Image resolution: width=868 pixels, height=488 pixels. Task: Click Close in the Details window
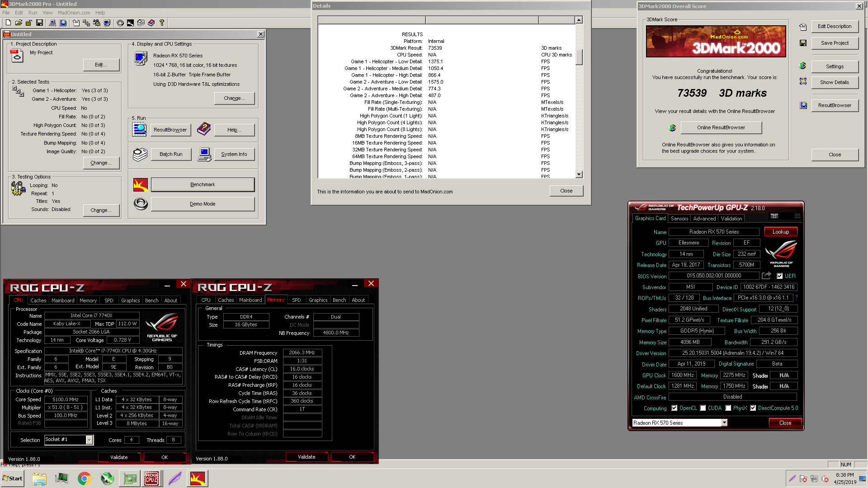[x=566, y=191]
